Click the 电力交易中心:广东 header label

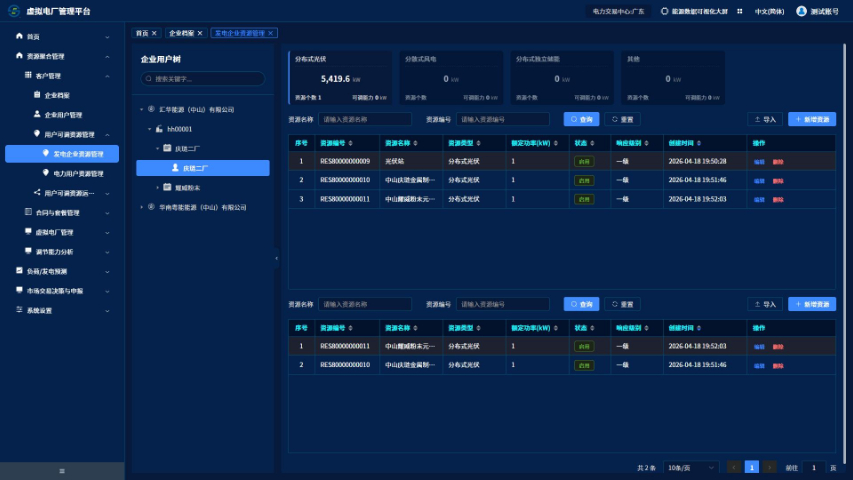pyautogui.click(x=619, y=11)
